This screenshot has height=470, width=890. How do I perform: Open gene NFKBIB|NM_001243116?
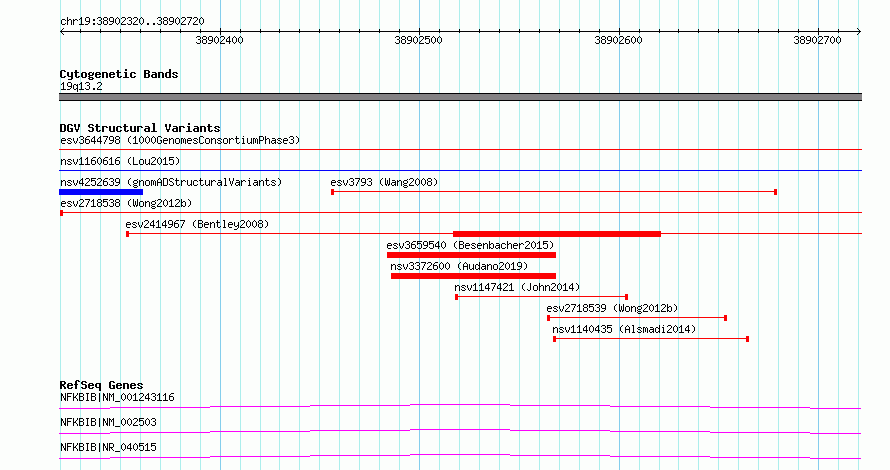(x=117, y=397)
